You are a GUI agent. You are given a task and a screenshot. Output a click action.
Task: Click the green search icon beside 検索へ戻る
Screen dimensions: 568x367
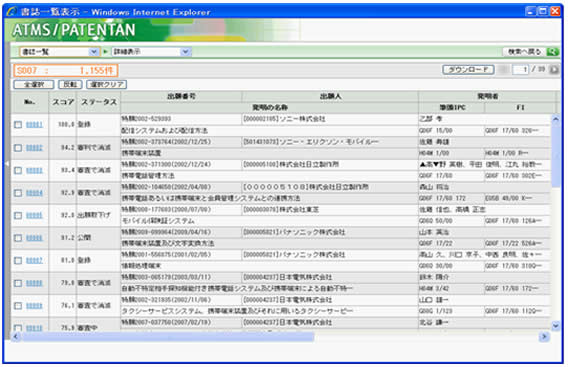553,52
